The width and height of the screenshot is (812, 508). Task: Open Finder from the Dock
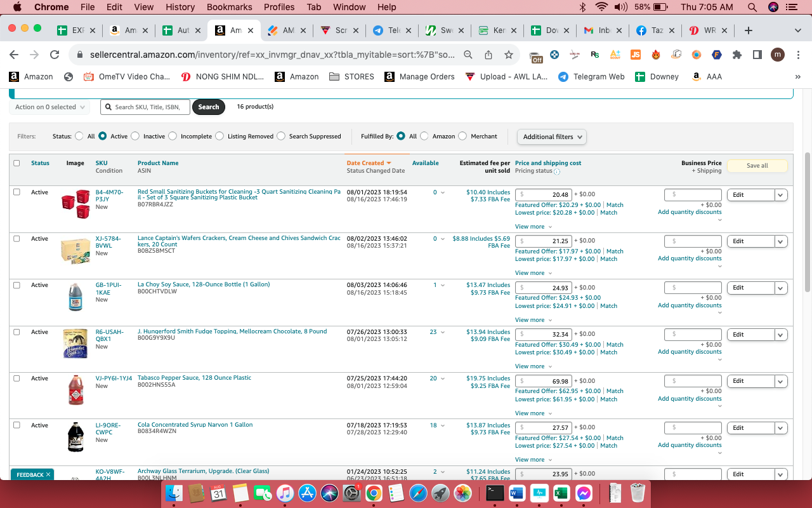point(174,493)
